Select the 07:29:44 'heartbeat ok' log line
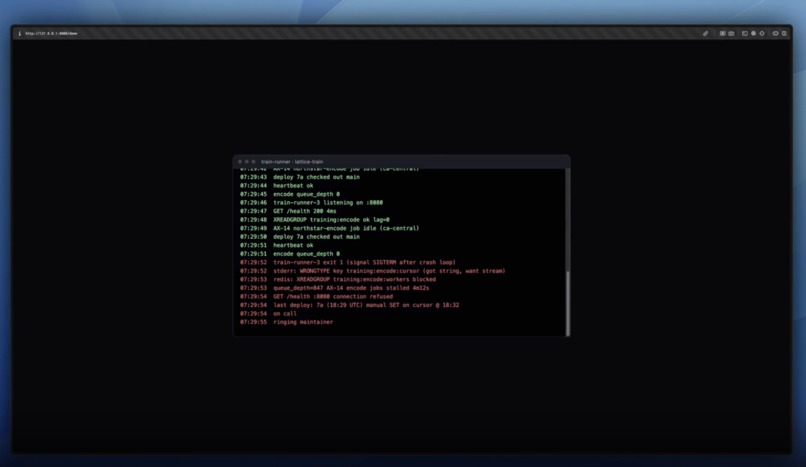The height and width of the screenshot is (467, 806). coord(277,185)
